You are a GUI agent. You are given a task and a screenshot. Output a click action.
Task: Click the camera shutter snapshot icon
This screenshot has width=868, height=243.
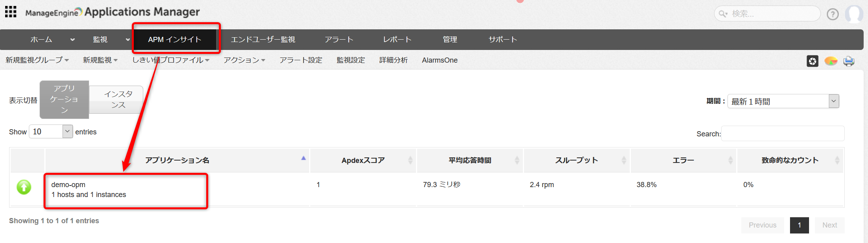[x=812, y=61]
